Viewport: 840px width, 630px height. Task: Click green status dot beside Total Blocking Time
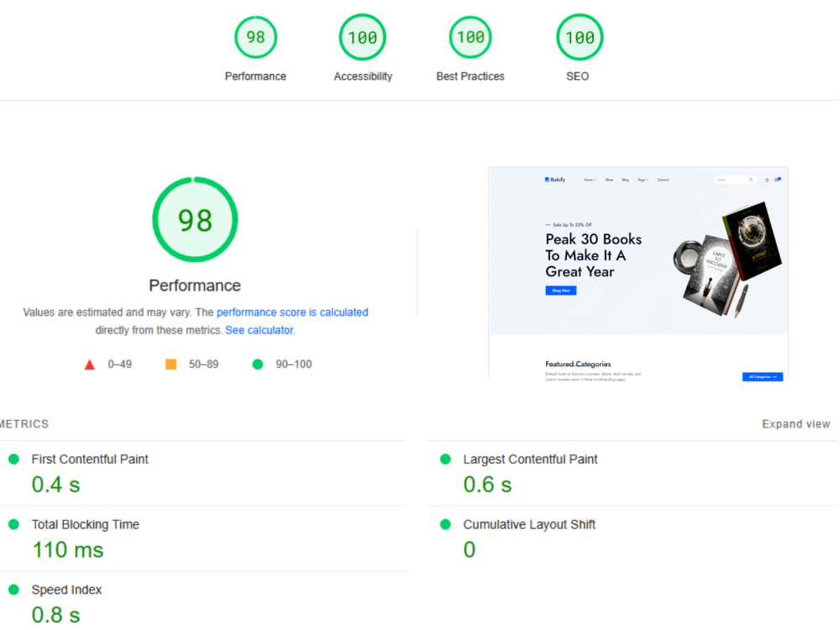[14, 524]
